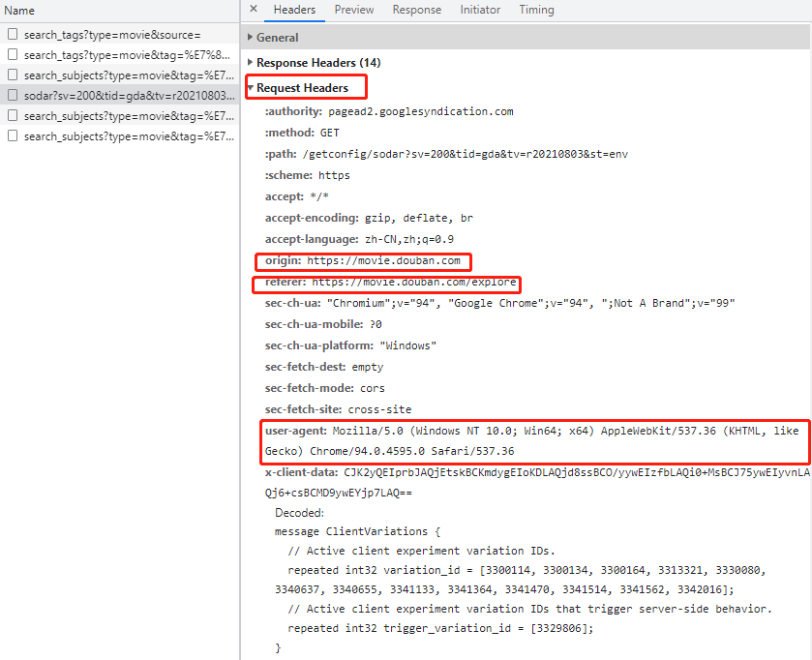Select the search_tags?type=movie&source= request row
This screenshot has width=812, height=660.
[x=120, y=35]
